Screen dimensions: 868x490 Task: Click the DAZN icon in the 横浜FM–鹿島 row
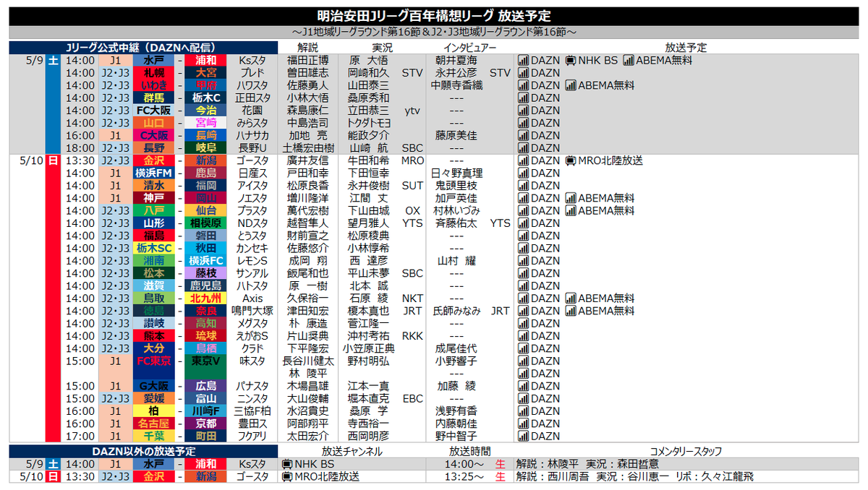coord(524,173)
